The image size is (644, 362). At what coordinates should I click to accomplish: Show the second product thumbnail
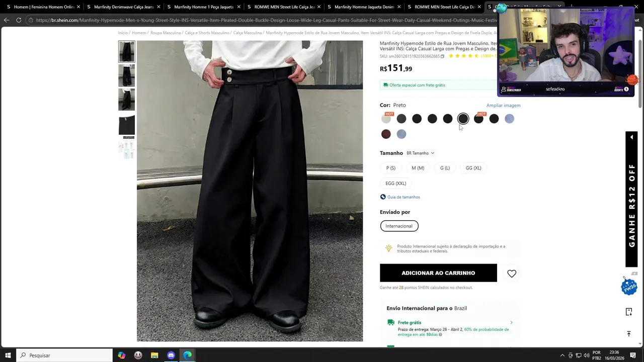(127, 75)
